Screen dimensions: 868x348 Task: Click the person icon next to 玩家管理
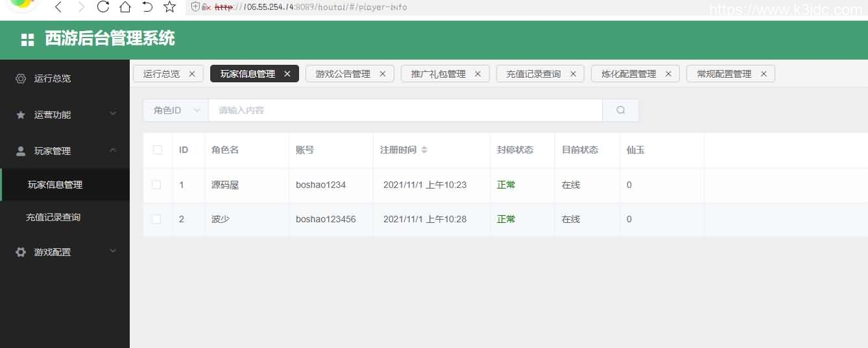click(x=21, y=151)
